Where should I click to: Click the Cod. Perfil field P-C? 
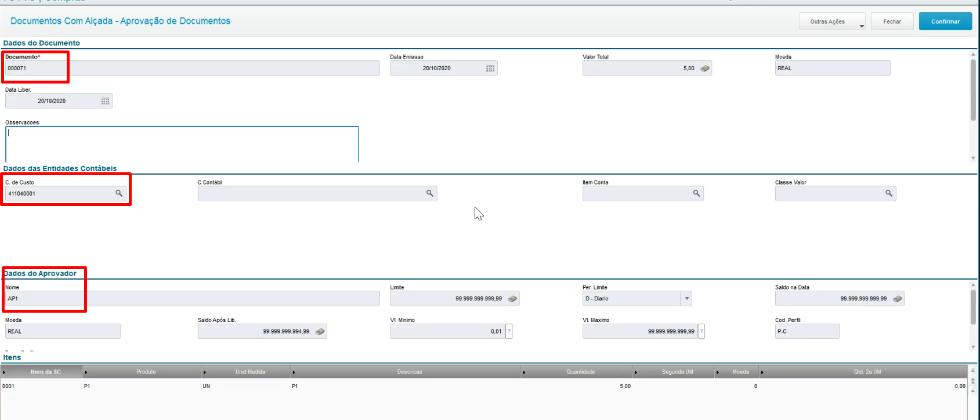click(x=807, y=331)
